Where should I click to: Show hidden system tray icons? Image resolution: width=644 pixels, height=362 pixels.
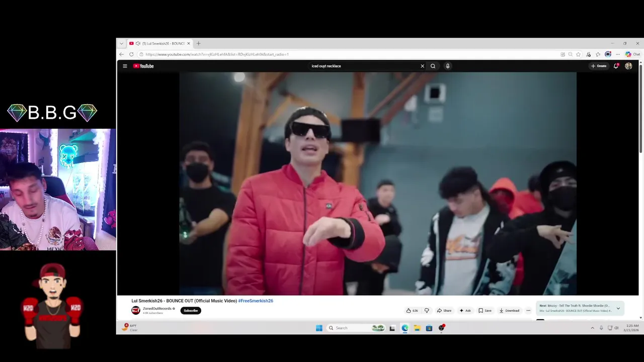pyautogui.click(x=592, y=328)
